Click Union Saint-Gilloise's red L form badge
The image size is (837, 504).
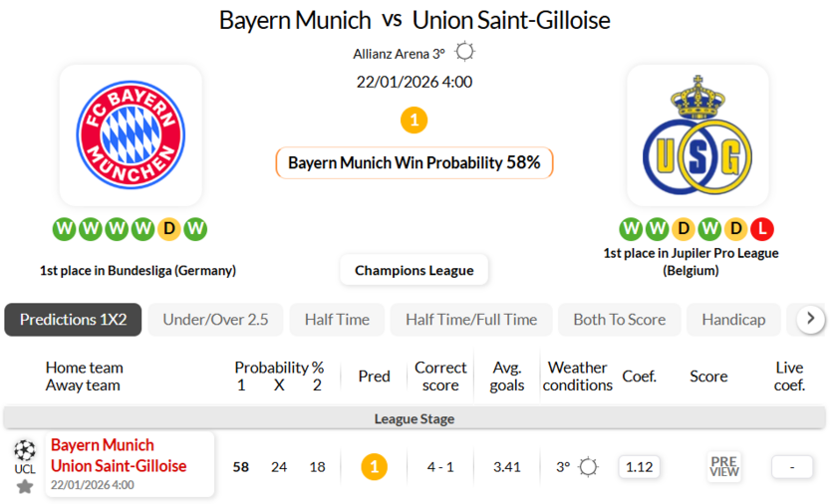[x=762, y=229]
